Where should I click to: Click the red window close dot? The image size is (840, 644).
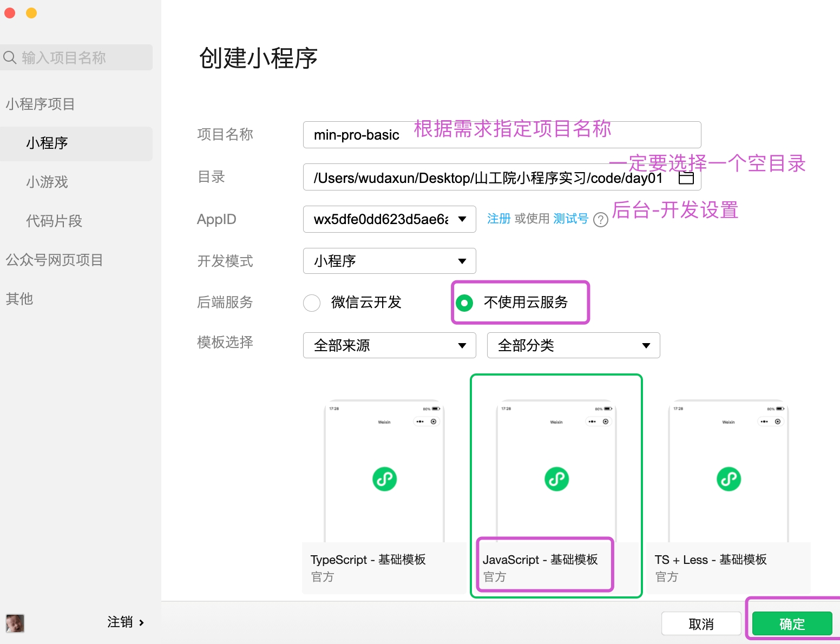(x=10, y=13)
